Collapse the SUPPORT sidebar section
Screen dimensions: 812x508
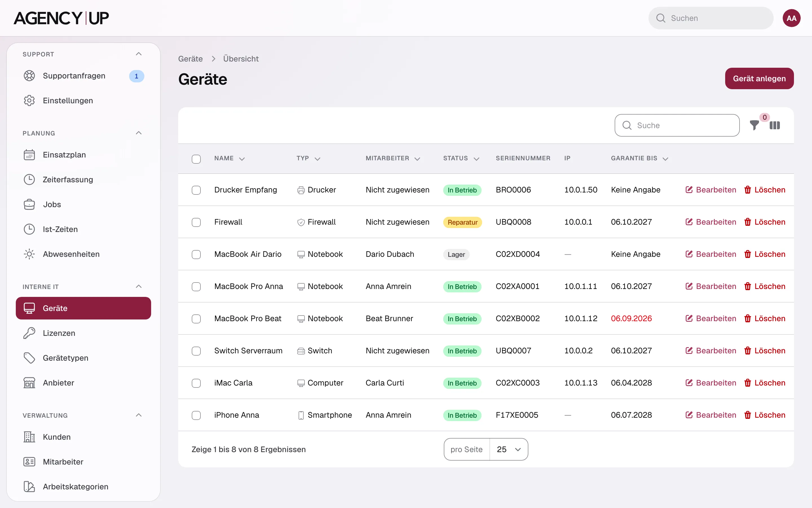[139, 54]
